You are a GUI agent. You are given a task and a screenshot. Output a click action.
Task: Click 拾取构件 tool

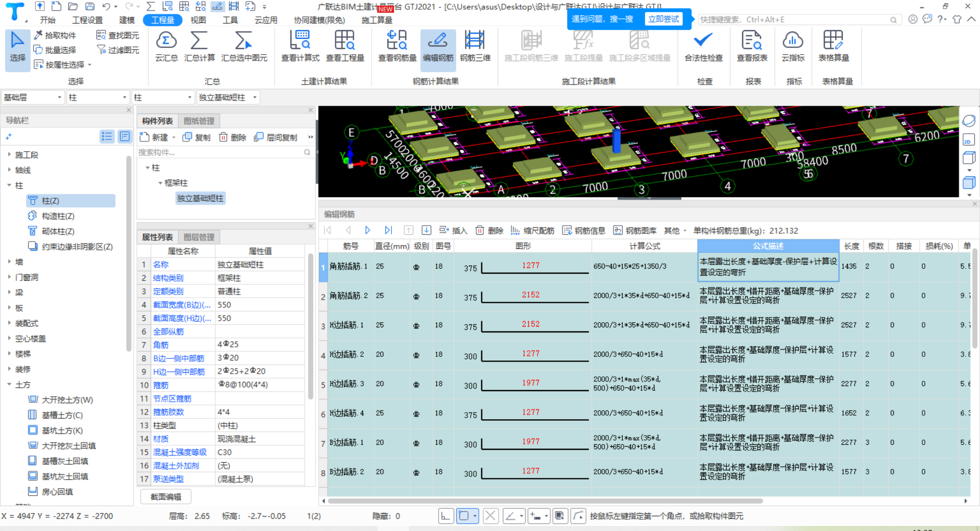pos(55,35)
